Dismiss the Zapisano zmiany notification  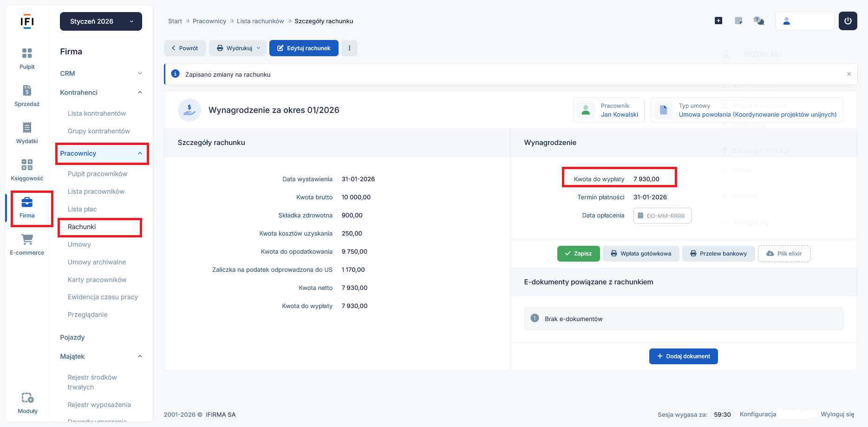[x=849, y=74]
